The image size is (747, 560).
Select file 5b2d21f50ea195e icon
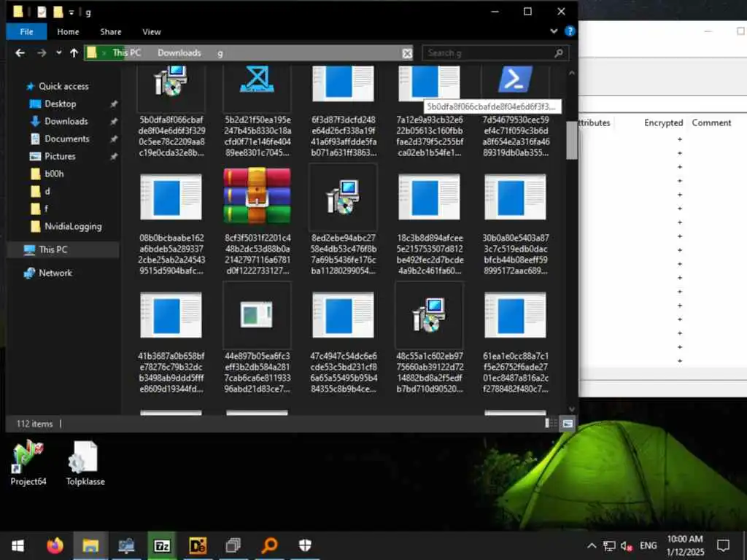pos(258,80)
